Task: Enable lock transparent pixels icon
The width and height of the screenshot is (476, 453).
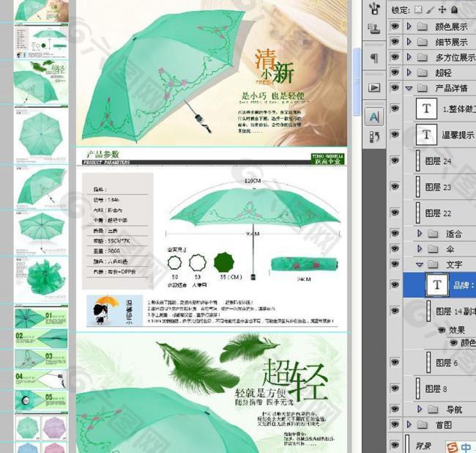Action: [418, 10]
